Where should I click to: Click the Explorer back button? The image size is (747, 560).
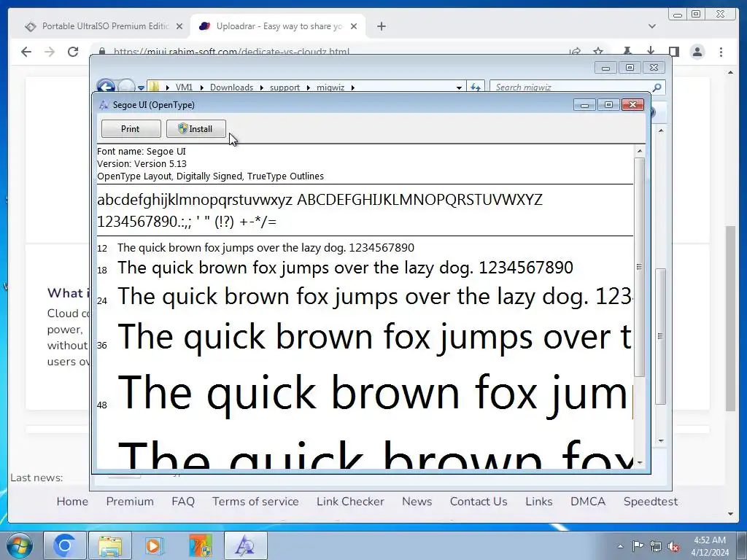(x=106, y=87)
